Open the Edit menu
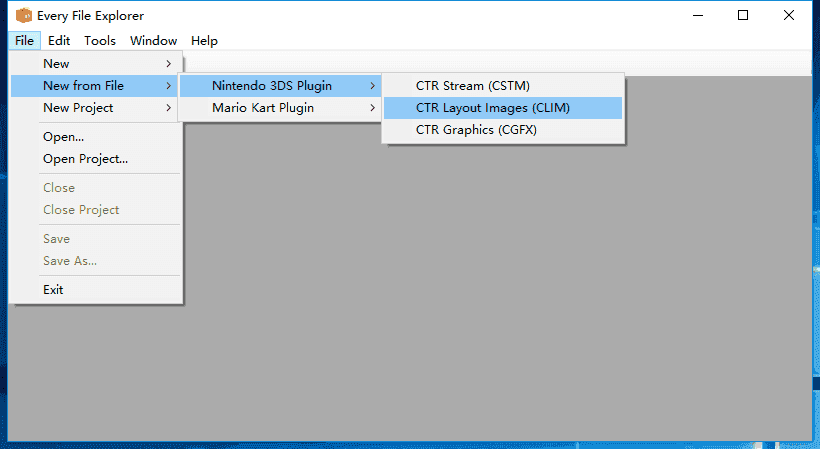This screenshot has height=449, width=820. coord(59,41)
